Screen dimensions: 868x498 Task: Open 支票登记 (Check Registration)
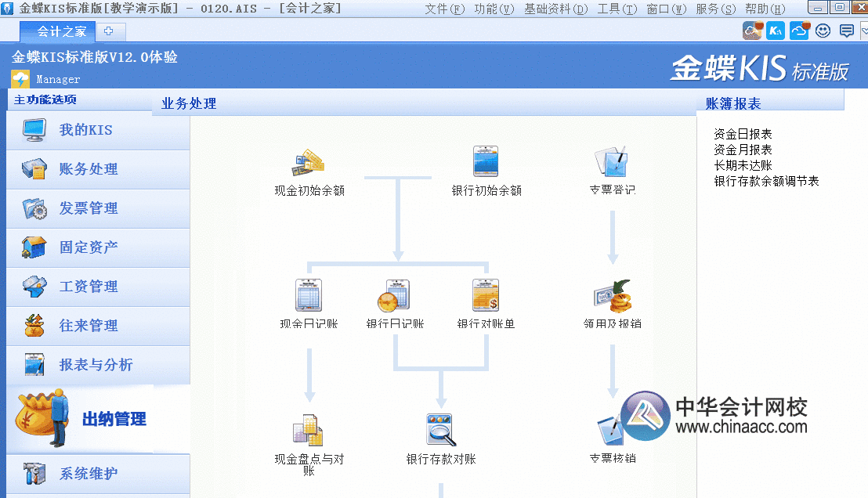tap(611, 166)
